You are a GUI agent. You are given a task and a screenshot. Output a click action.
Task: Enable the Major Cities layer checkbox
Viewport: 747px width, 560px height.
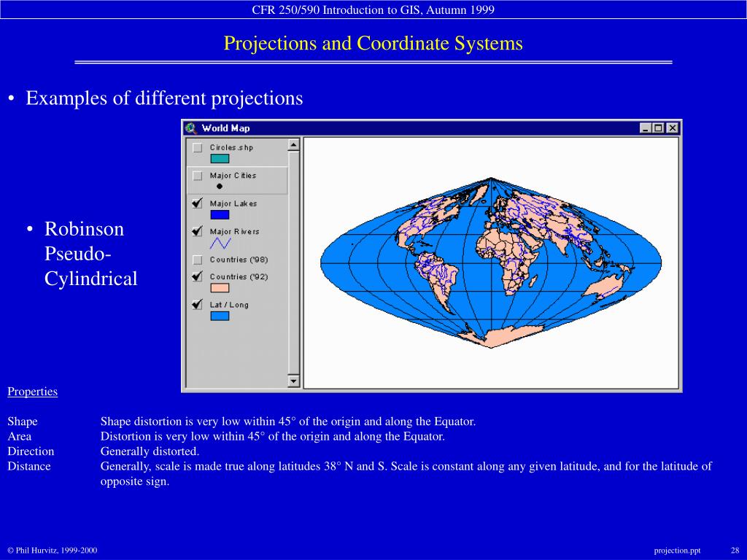pyautogui.click(x=197, y=176)
